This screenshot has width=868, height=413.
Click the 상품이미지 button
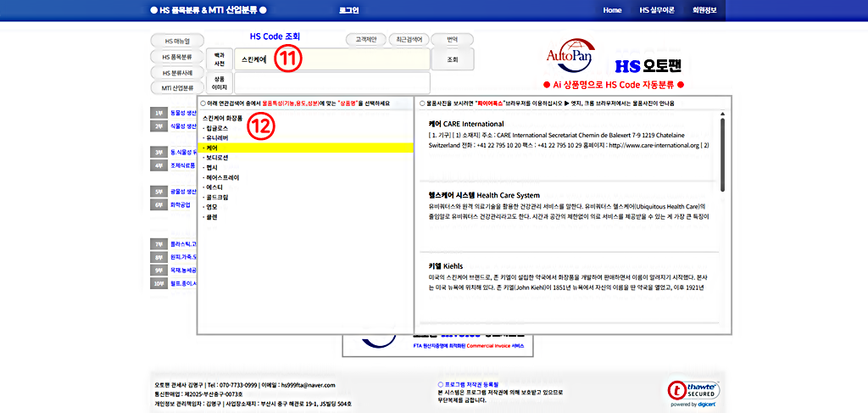pyautogui.click(x=220, y=83)
